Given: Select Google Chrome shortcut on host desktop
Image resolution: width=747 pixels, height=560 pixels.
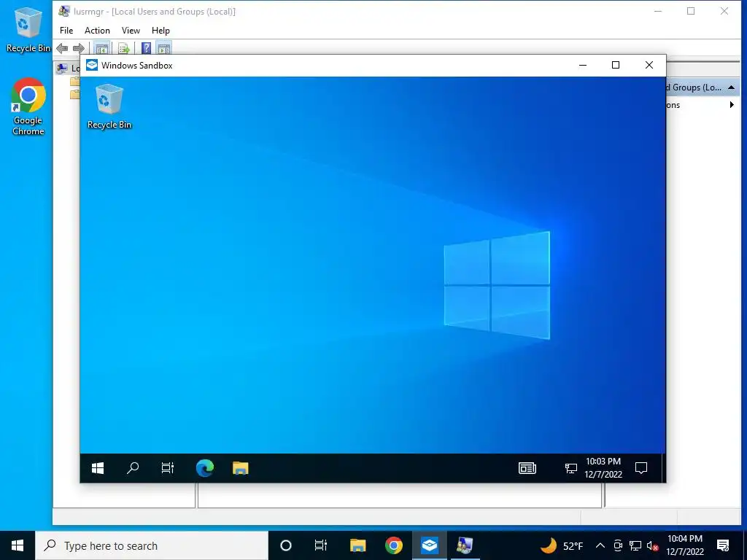Looking at the screenshot, I should (x=28, y=106).
